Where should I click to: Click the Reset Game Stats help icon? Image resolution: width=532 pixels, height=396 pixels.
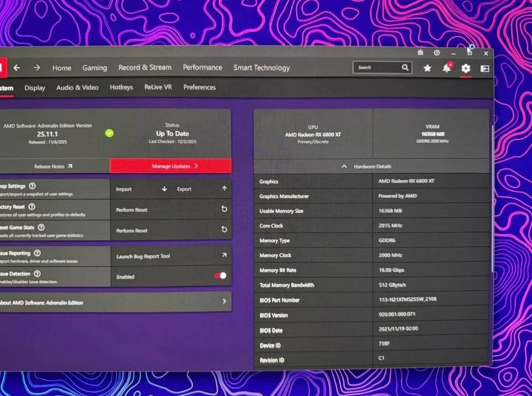tap(41, 227)
